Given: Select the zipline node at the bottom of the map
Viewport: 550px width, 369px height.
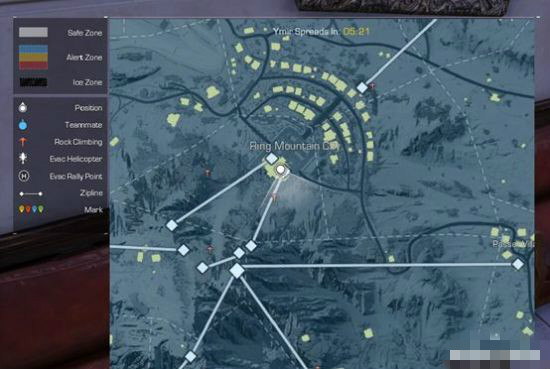Looking at the screenshot, I should [x=190, y=357].
